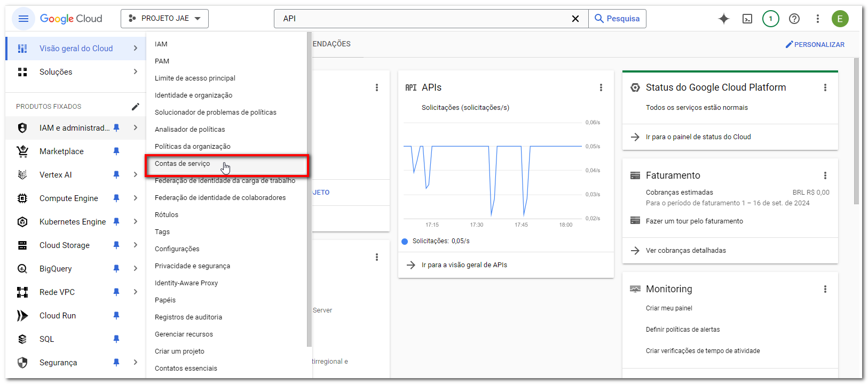
Task: Unpin Kubernetes Engine product
Action: [x=116, y=222]
